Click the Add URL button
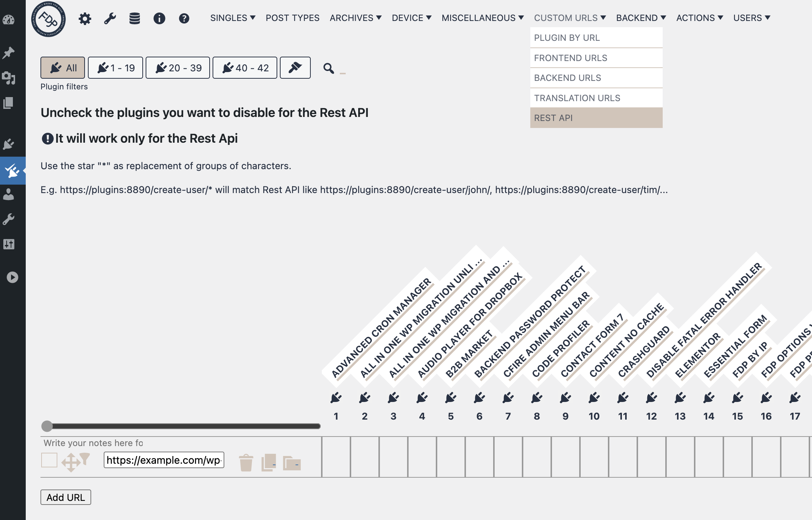 pyautogui.click(x=65, y=497)
